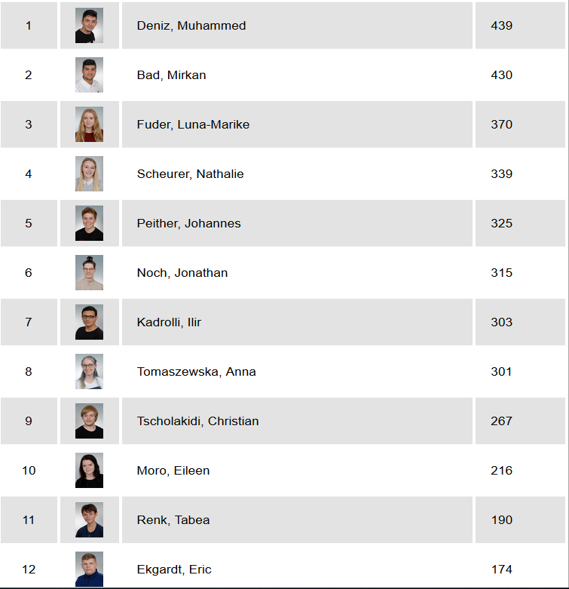Click the score 439 in first row
569x589 pixels.
(x=501, y=26)
